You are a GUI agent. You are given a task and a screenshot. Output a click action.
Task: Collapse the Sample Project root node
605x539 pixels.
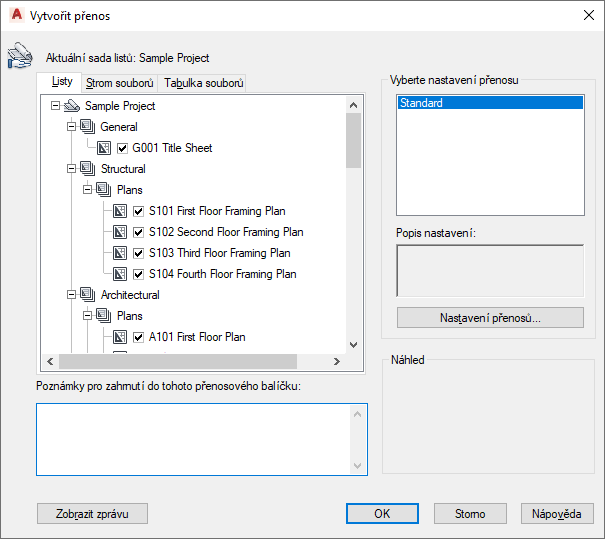coord(55,106)
